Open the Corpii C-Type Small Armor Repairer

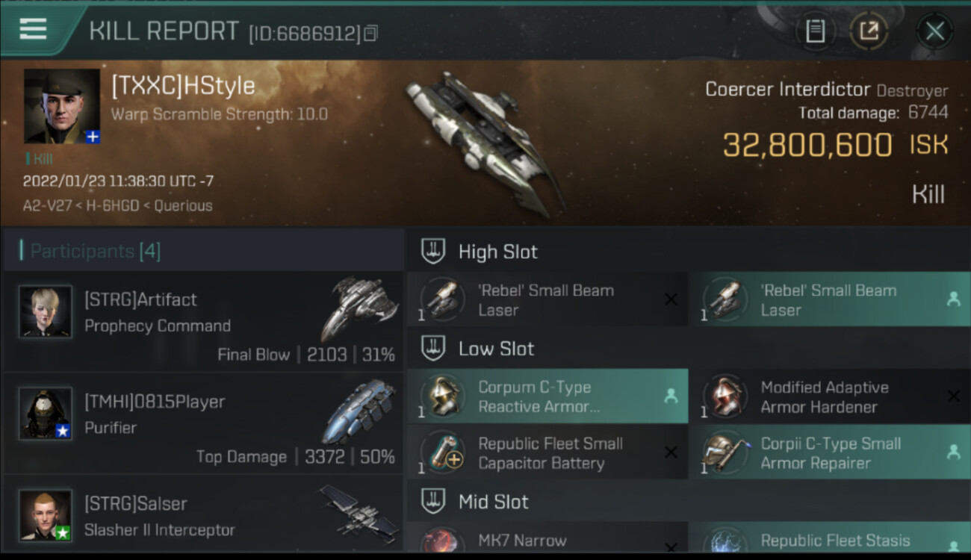[x=831, y=452]
